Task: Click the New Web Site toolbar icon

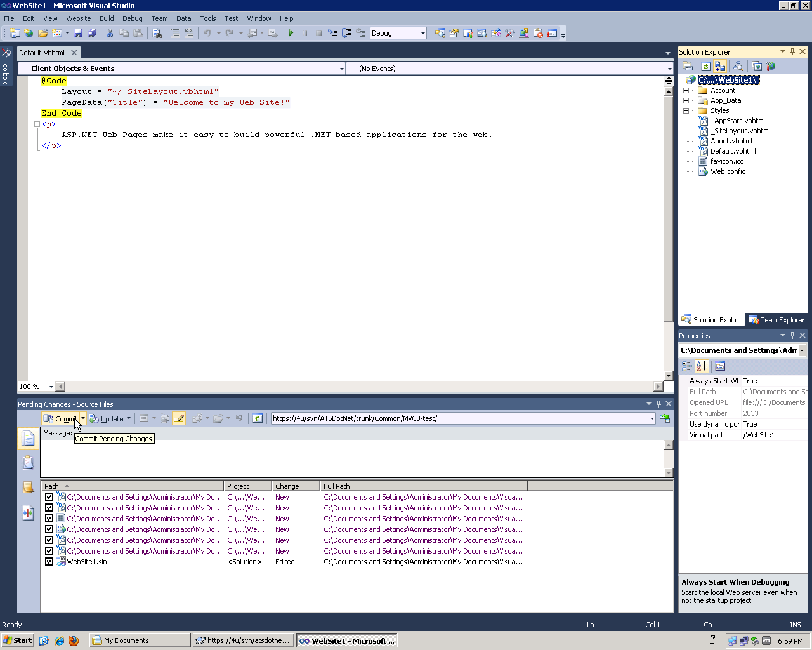Action: coord(15,33)
